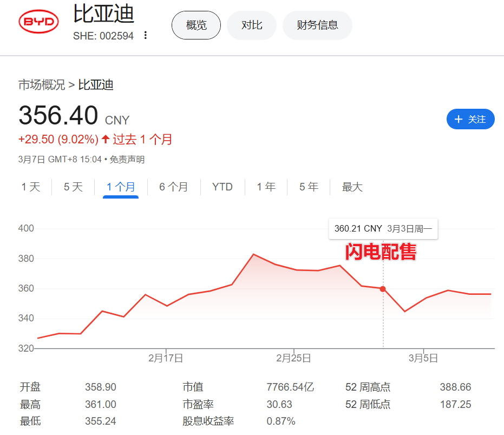Click the 市盈率 label
504x435 pixels.
pos(198,404)
